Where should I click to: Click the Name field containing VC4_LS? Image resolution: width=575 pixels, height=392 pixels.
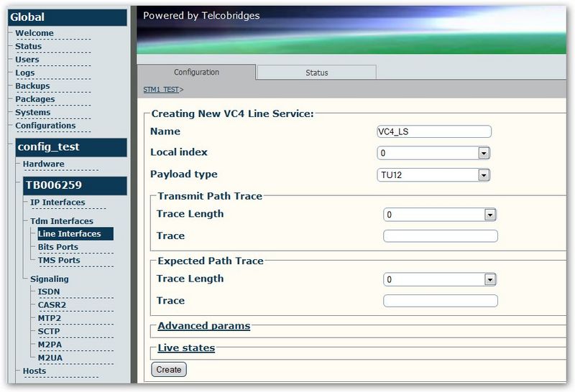(434, 131)
